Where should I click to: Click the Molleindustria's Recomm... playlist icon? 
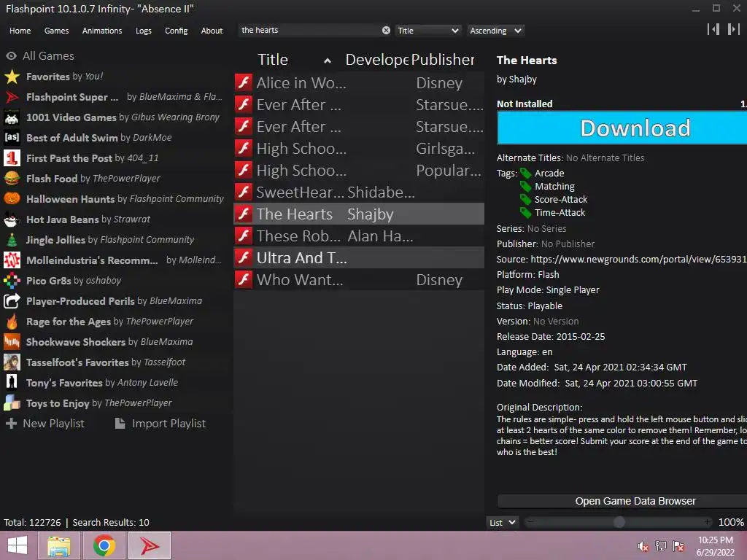click(x=12, y=260)
